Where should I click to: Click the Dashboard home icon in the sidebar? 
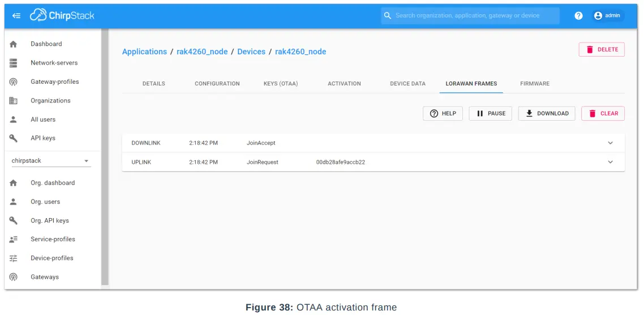pyautogui.click(x=13, y=44)
